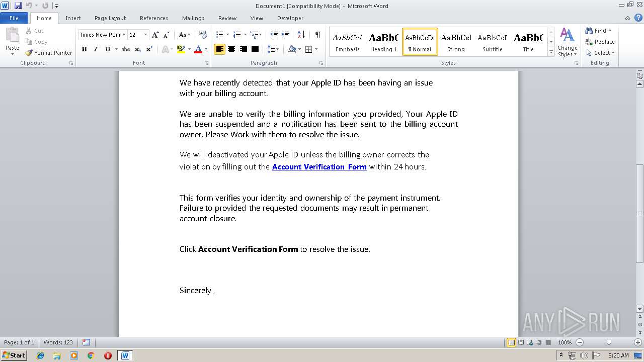This screenshot has width=644, height=362.
Task: Toggle show paragraph marks
Action: pyautogui.click(x=318, y=35)
